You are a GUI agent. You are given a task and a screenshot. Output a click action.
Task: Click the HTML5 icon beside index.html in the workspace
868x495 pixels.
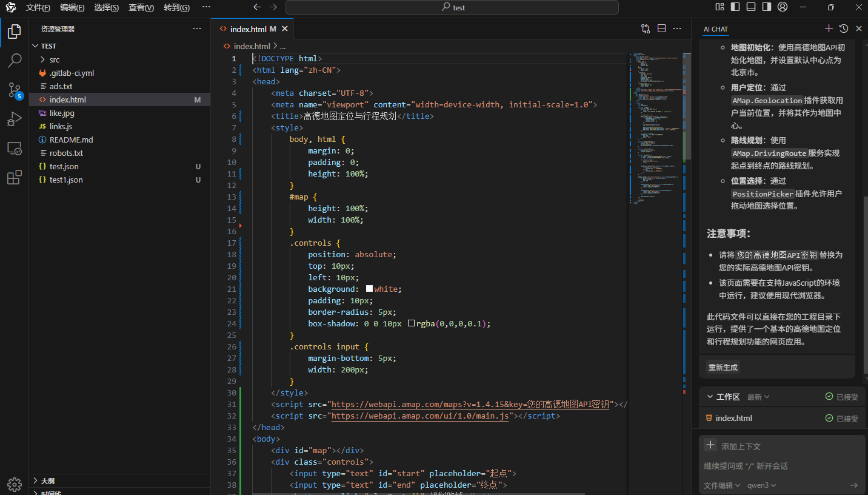708,418
